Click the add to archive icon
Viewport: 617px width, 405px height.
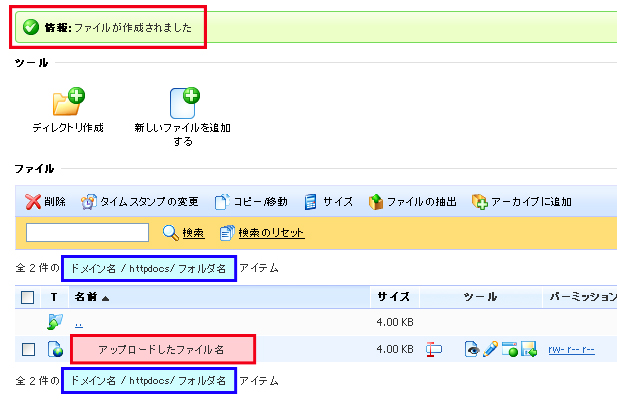point(480,202)
